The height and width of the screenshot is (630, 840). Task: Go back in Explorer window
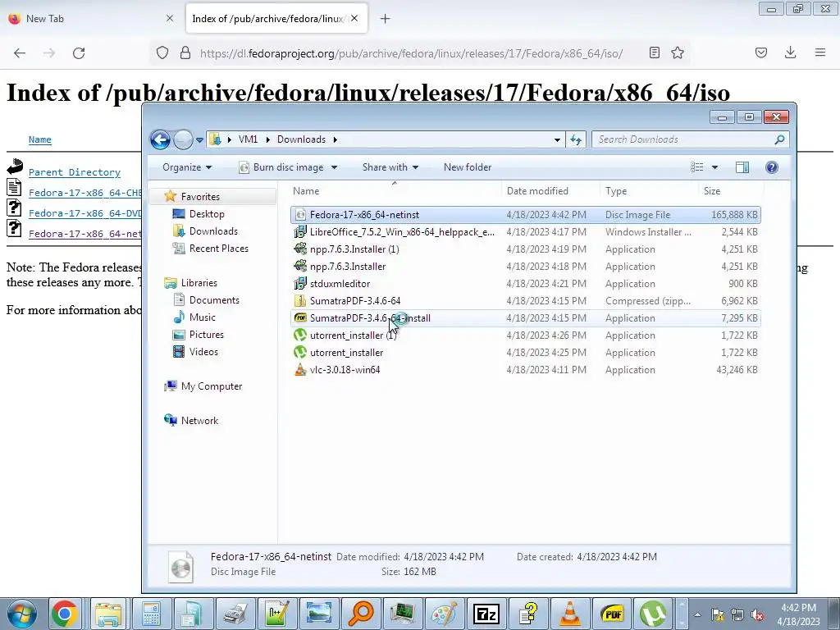(160, 139)
